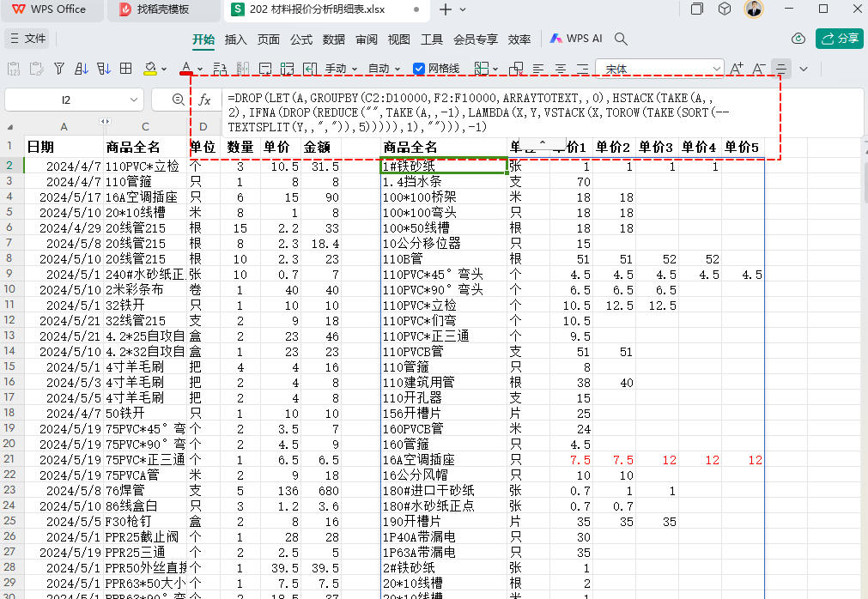
Task: Click the select-all corner triangle
Action: (10, 127)
